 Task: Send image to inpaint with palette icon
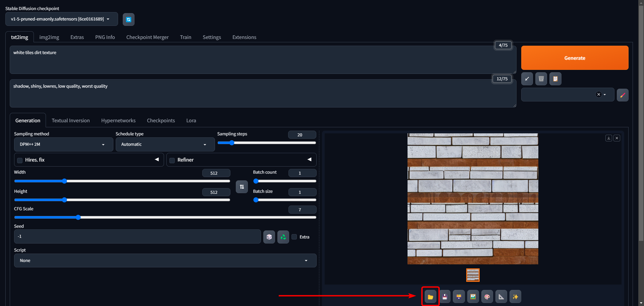(487, 297)
